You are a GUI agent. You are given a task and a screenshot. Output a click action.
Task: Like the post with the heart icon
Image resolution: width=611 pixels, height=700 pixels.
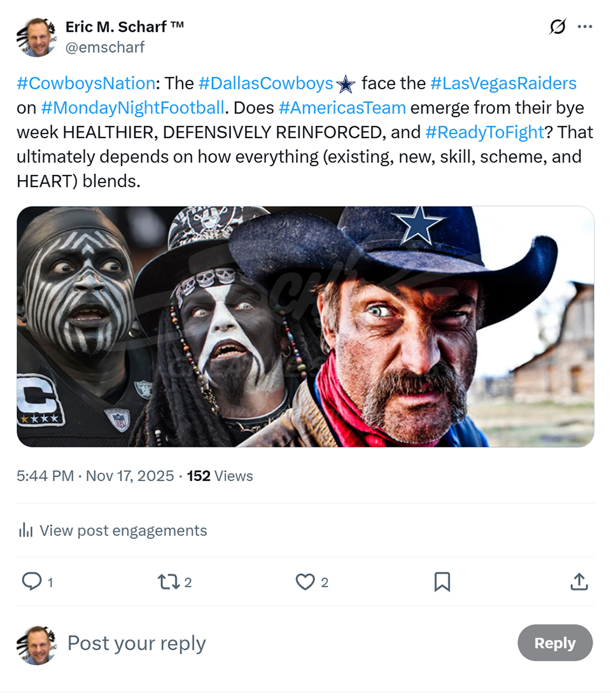[x=305, y=581]
